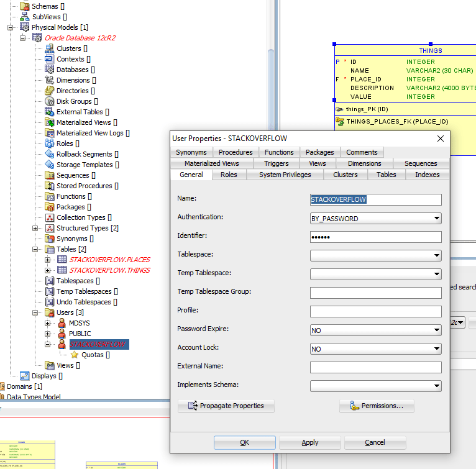Screen dimensions: 476x469
Task: Click the THINGS_PLACES_FK foreign key row
Action: click(397, 121)
